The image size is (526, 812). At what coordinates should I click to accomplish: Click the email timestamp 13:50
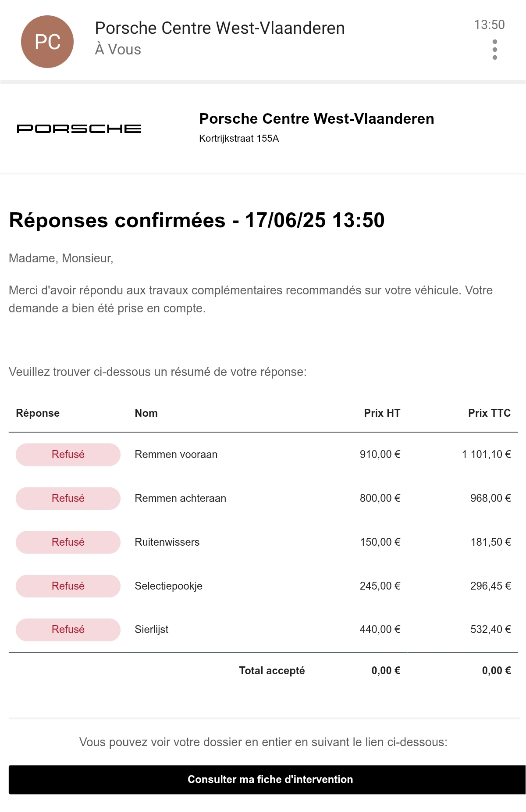click(x=489, y=25)
